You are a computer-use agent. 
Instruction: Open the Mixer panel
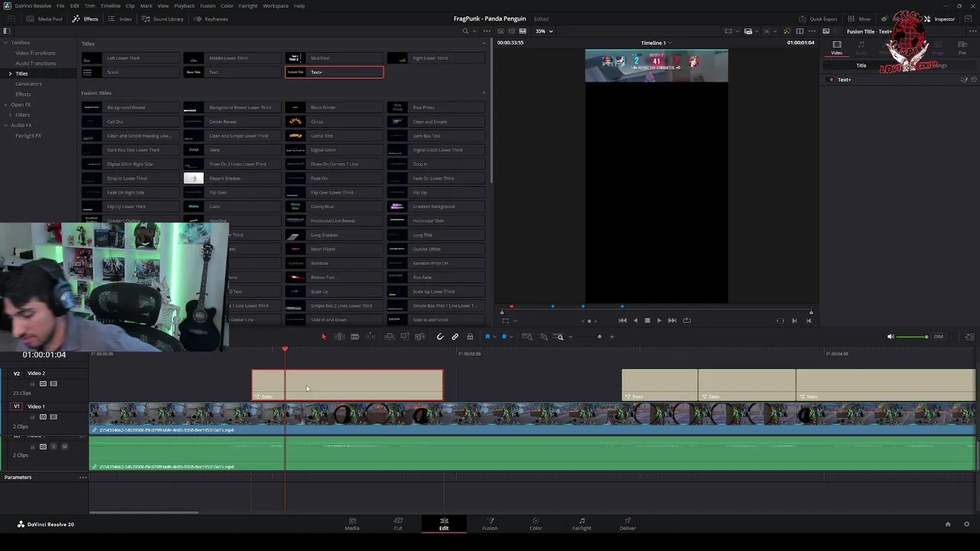coord(860,19)
